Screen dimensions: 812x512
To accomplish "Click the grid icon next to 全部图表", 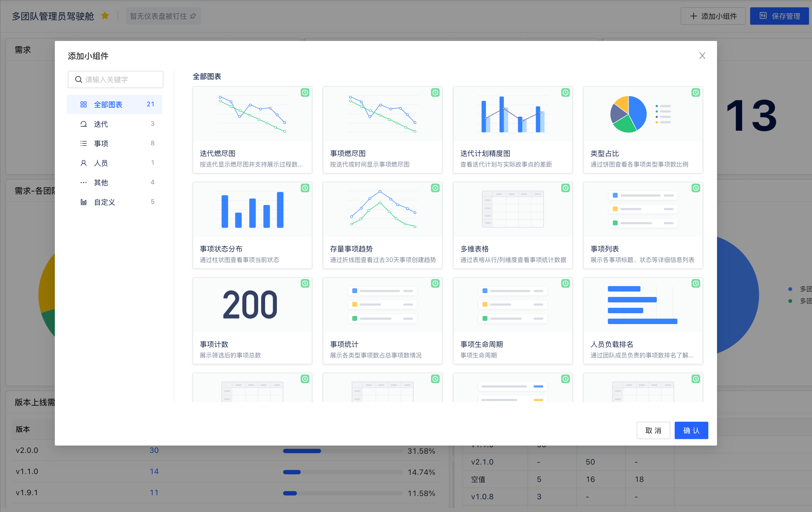I will 83,104.
